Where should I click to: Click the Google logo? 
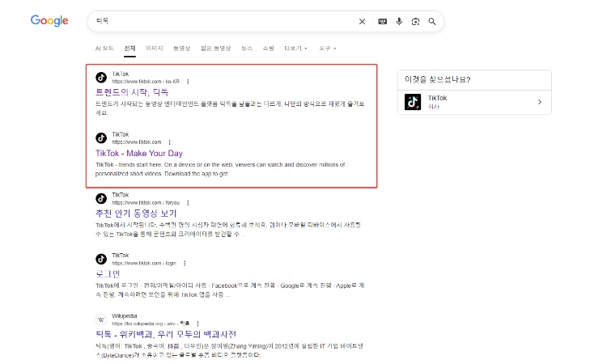[x=49, y=20]
